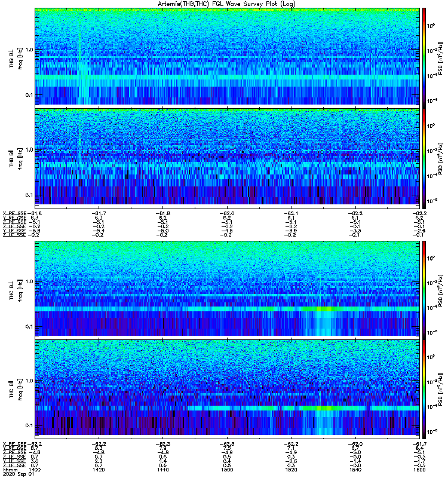Click the 1500 time tick label
This screenshot has height=478, width=448.
click(227, 470)
